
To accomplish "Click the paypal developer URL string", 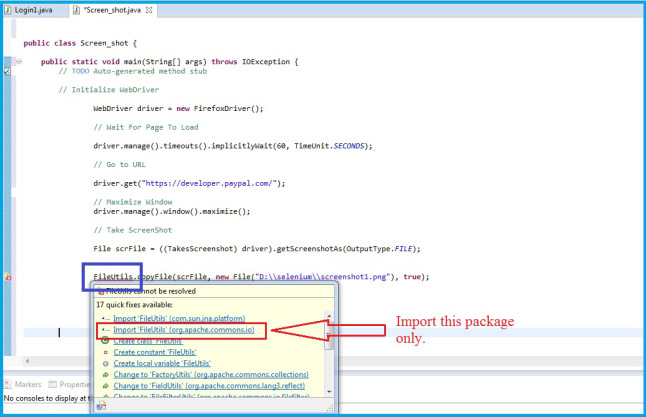I will click(209, 183).
